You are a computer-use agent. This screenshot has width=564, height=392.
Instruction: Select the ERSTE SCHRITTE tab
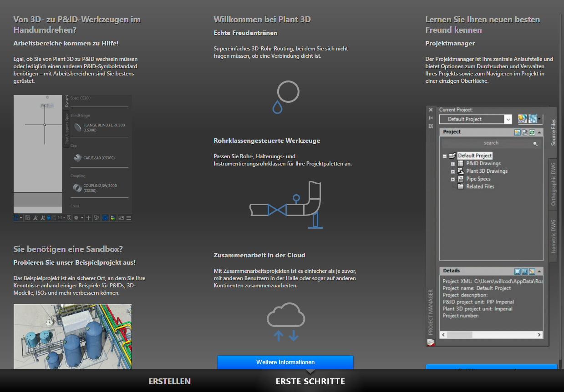(x=310, y=381)
